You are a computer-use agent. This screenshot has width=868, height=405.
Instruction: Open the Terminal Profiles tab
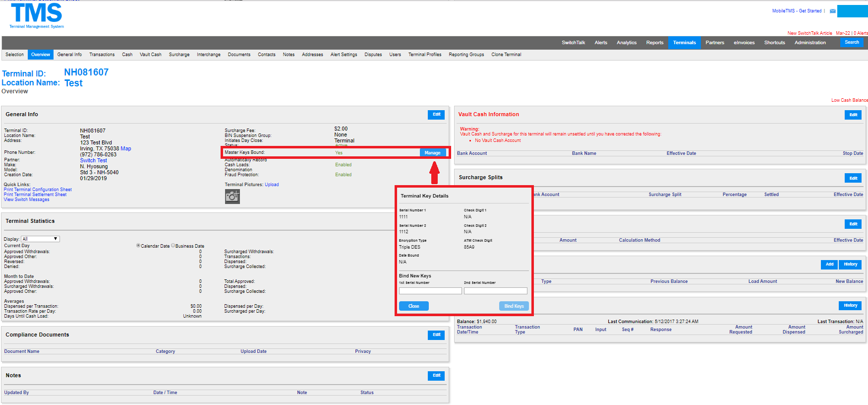coord(425,55)
